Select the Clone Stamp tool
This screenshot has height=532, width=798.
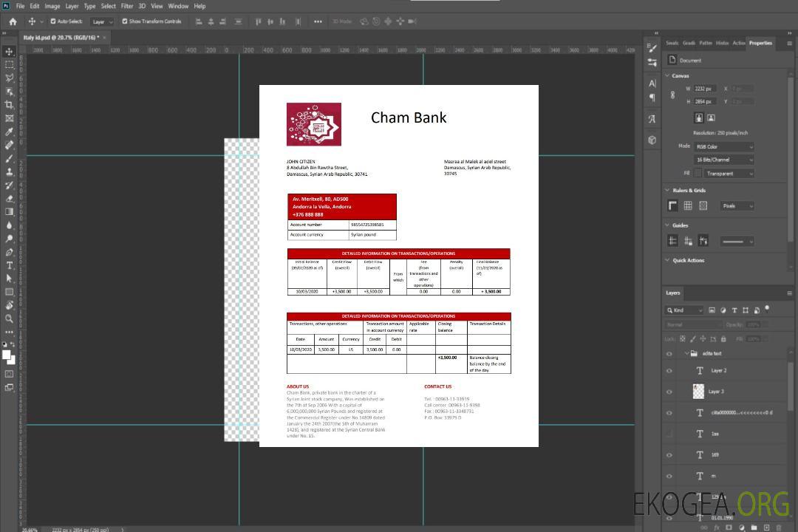9,171
